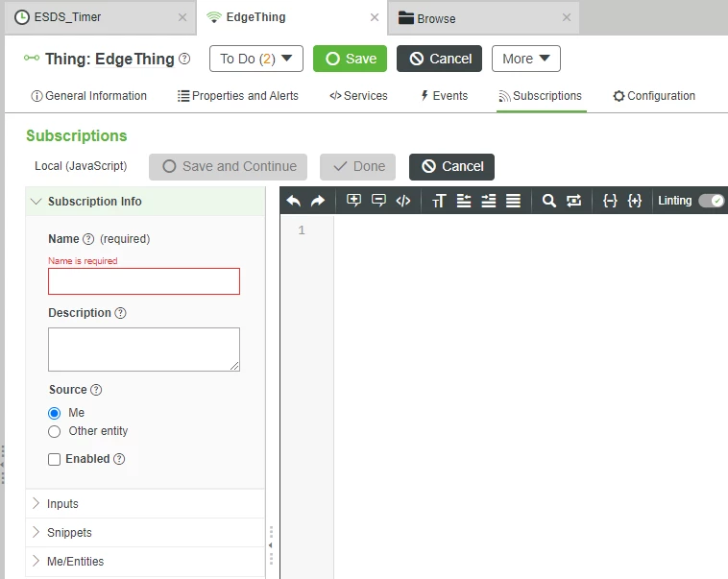Image resolution: width=728 pixels, height=579 pixels.
Task: Open the To Do (2) dropdown
Action: [x=256, y=59]
